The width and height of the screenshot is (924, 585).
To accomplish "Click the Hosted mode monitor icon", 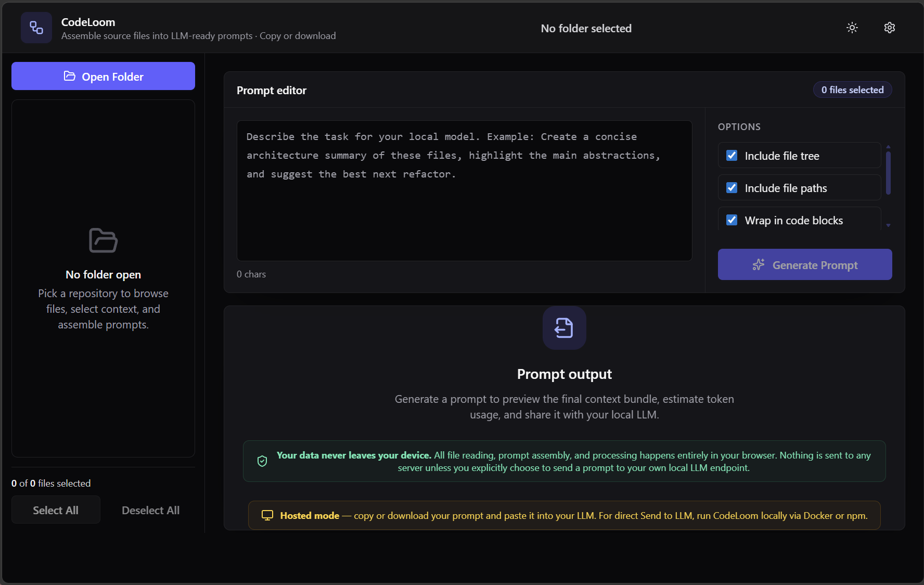I will pyautogui.click(x=267, y=515).
